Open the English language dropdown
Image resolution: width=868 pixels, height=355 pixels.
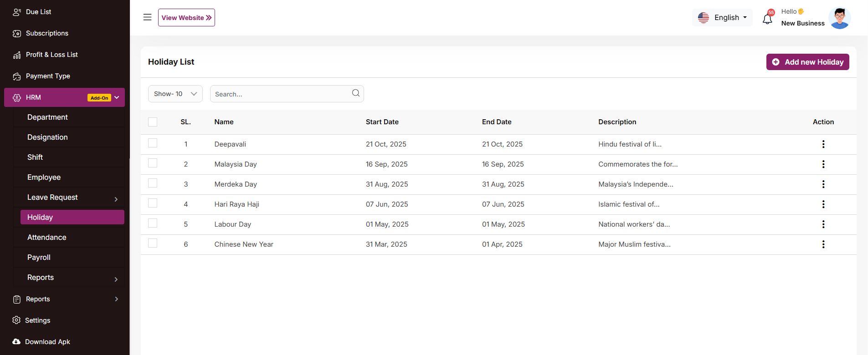pos(723,18)
